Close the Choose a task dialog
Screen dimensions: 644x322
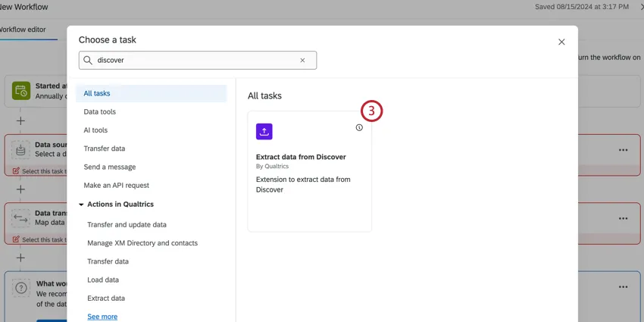coord(561,42)
